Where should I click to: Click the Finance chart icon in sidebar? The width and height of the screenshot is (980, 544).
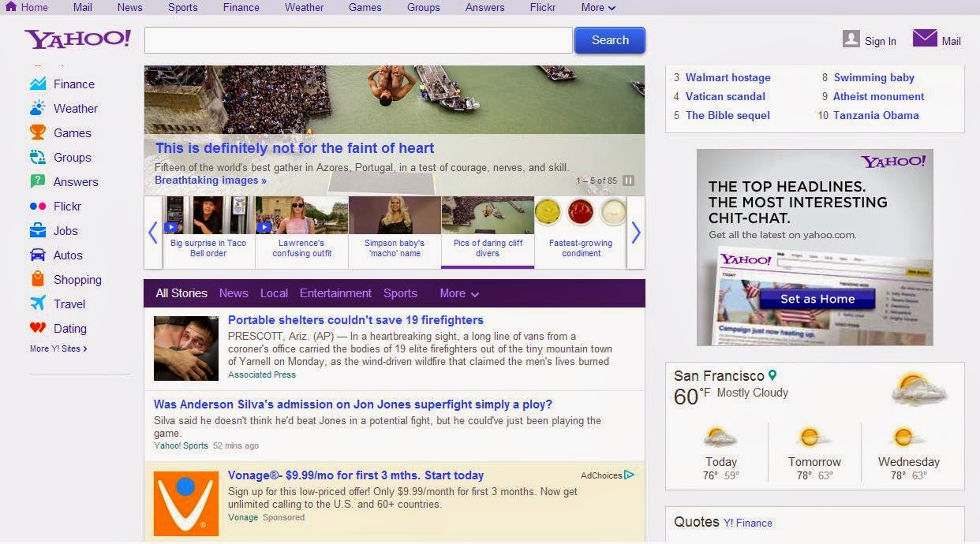click(x=38, y=84)
